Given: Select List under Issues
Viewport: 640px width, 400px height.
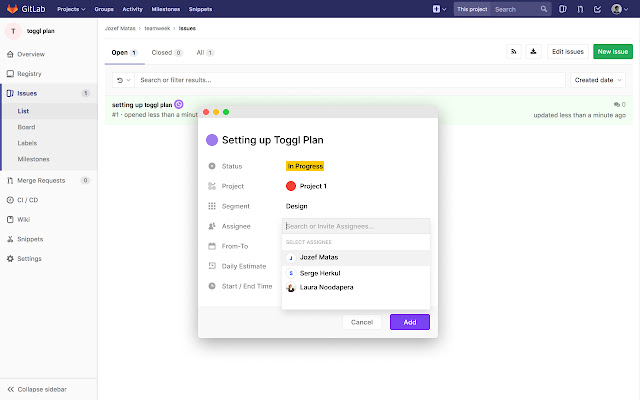Looking at the screenshot, I should 23,111.
